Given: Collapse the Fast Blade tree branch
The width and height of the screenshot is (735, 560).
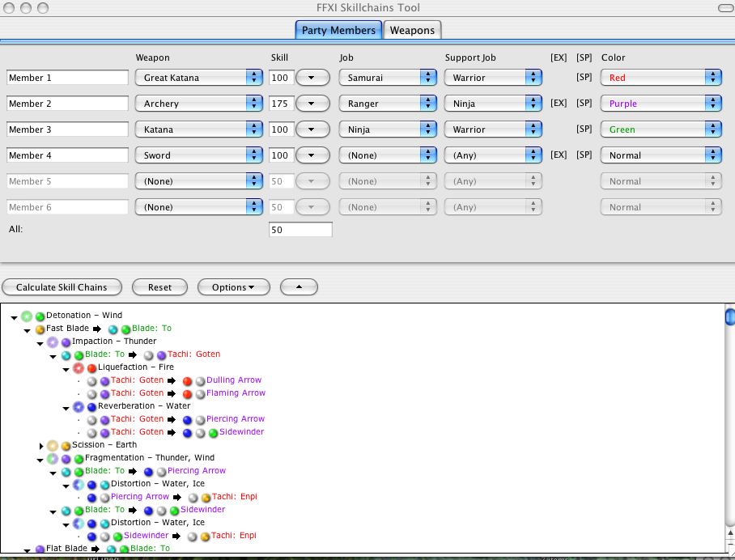Looking at the screenshot, I should click(28, 331).
